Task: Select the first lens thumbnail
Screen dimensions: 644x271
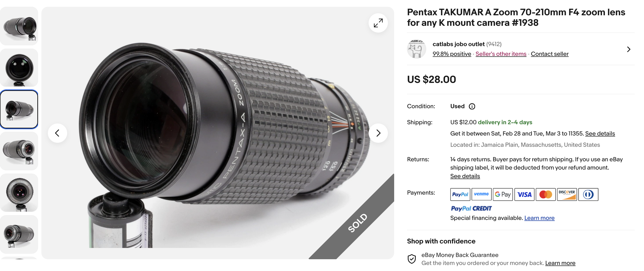Action: pyautogui.click(x=19, y=26)
